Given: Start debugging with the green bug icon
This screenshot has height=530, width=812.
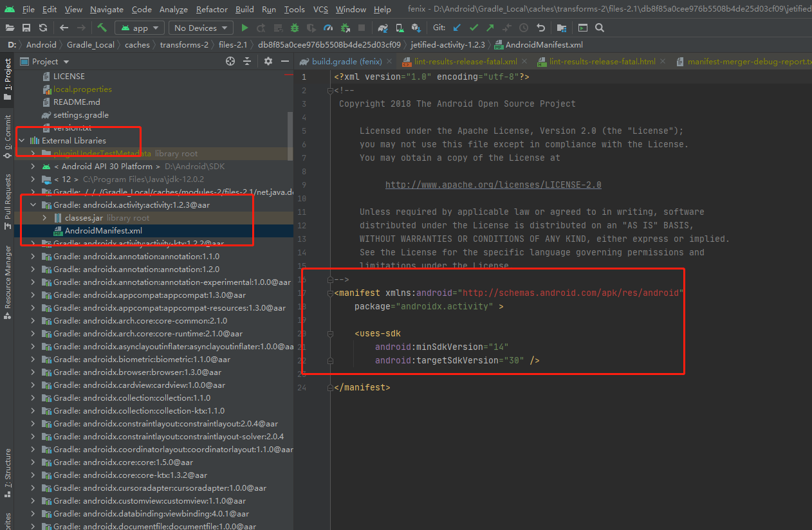Looking at the screenshot, I should tap(295, 28).
